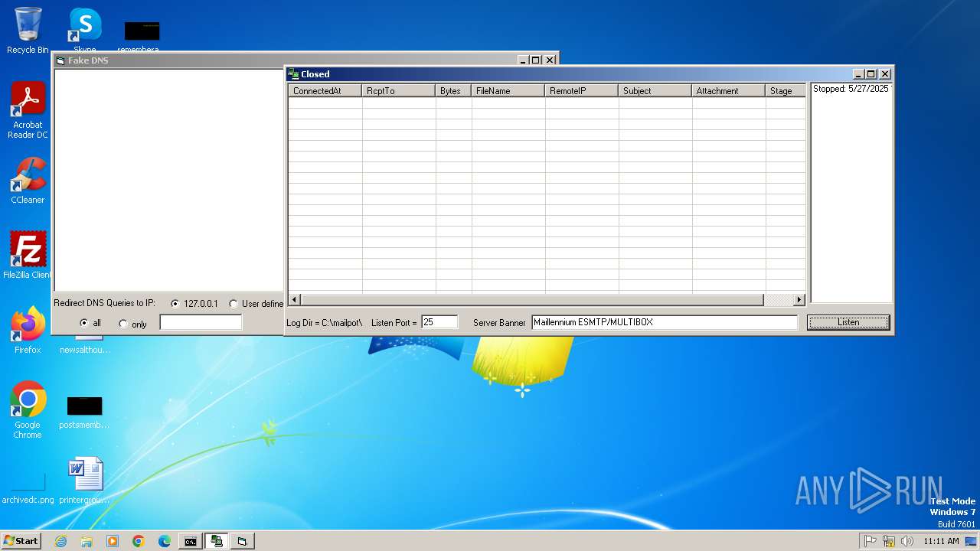Select the 'only' radio button
980x551 pixels.
(x=123, y=324)
